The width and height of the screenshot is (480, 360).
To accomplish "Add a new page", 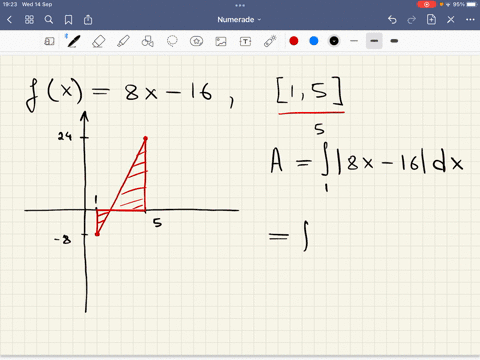I will tap(431, 19).
